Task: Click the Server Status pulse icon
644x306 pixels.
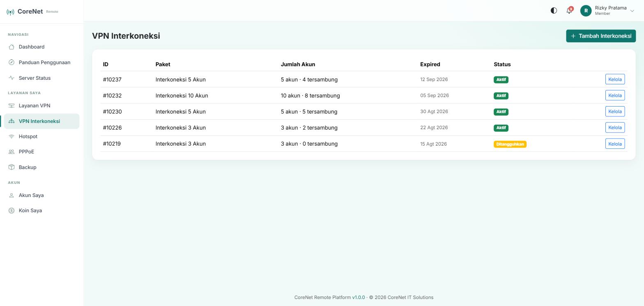Action: (x=11, y=78)
